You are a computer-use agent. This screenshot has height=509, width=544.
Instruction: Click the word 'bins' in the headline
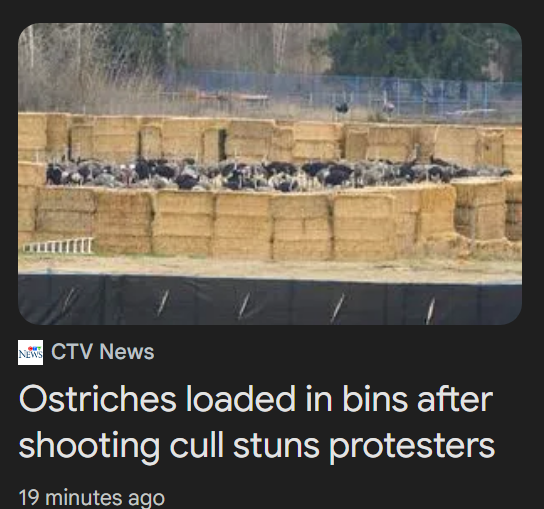tap(375, 399)
